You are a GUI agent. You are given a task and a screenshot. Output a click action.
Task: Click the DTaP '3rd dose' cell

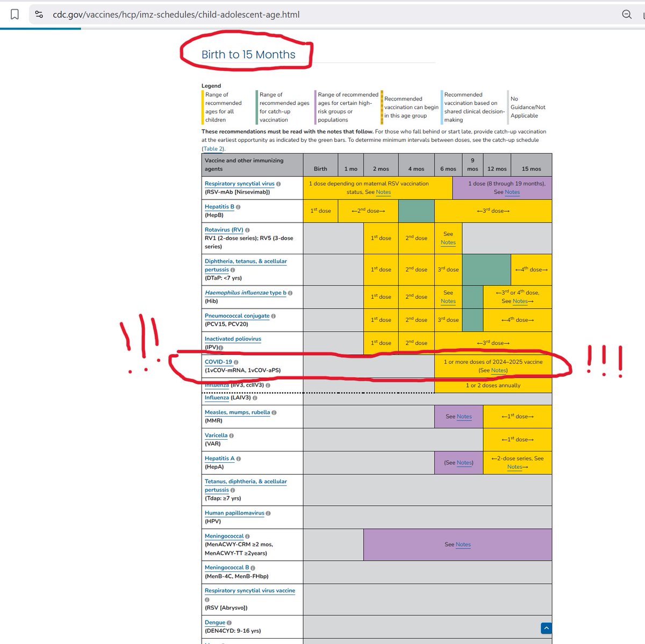coord(448,270)
